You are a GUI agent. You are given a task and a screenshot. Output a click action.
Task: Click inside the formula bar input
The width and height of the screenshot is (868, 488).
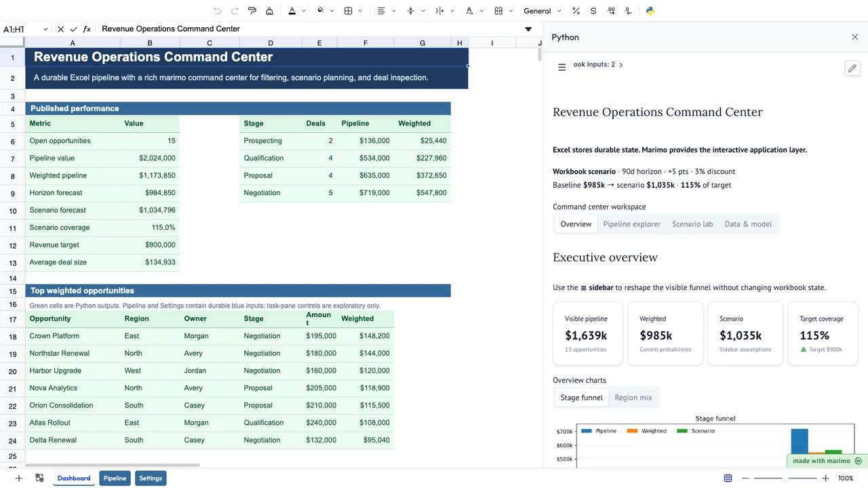(309, 29)
